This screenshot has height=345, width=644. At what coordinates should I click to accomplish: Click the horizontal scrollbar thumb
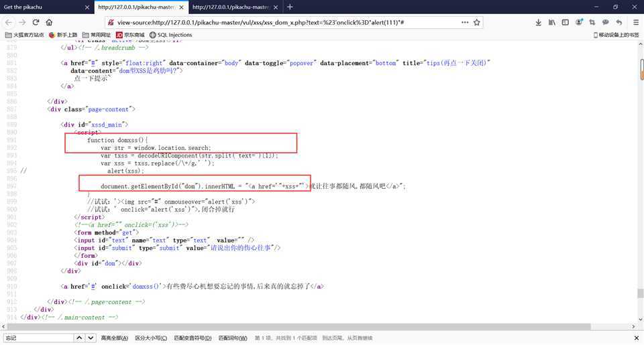(x=299, y=326)
